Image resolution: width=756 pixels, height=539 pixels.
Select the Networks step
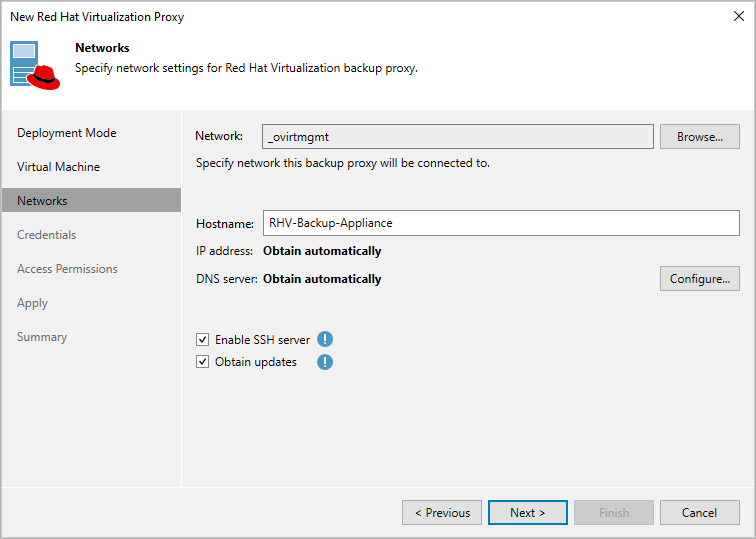(92, 201)
